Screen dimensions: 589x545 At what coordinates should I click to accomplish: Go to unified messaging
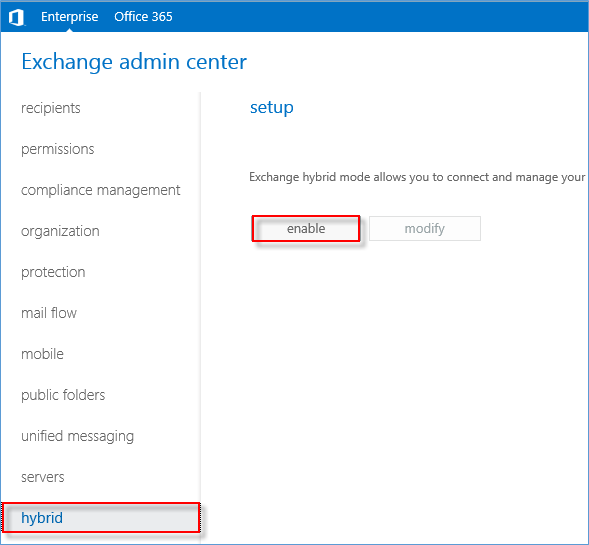pos(77,436)
